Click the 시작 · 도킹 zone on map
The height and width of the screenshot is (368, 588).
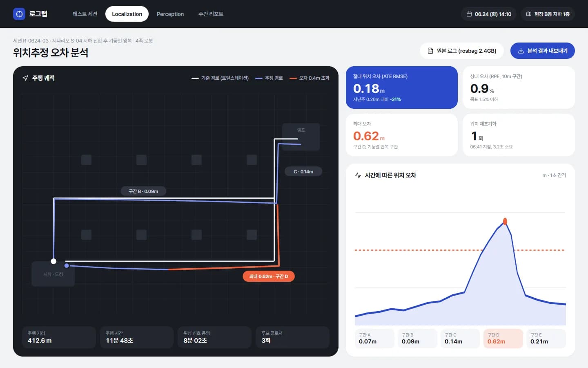pos(53,274)
